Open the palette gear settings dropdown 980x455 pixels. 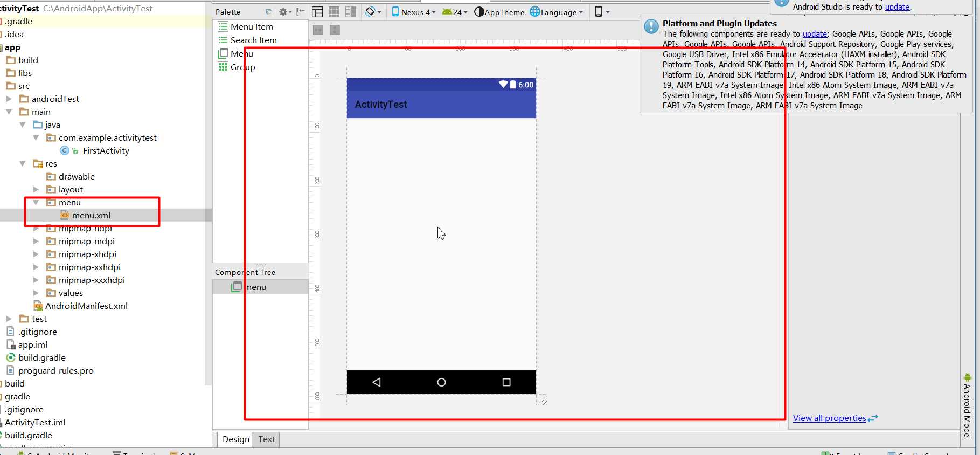pos(285,12)
